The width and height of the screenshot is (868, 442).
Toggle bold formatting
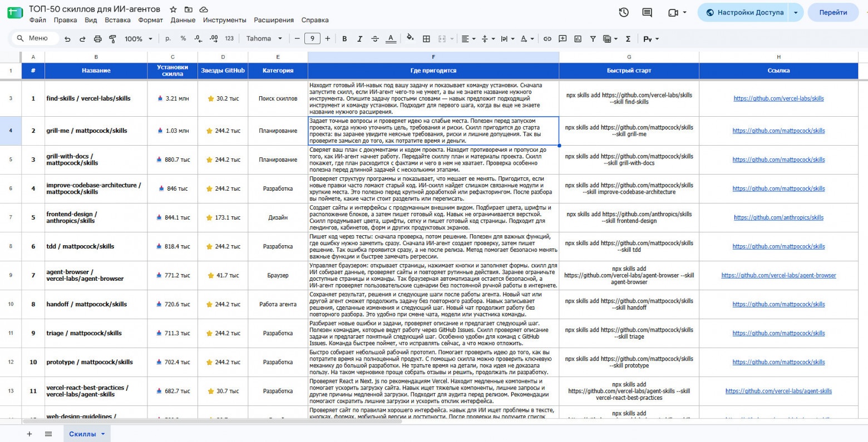point(344,39)
